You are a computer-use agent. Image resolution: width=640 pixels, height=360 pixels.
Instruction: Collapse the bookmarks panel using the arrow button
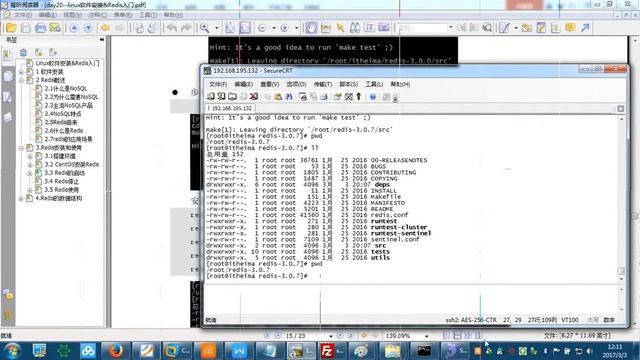pos(102,40)
